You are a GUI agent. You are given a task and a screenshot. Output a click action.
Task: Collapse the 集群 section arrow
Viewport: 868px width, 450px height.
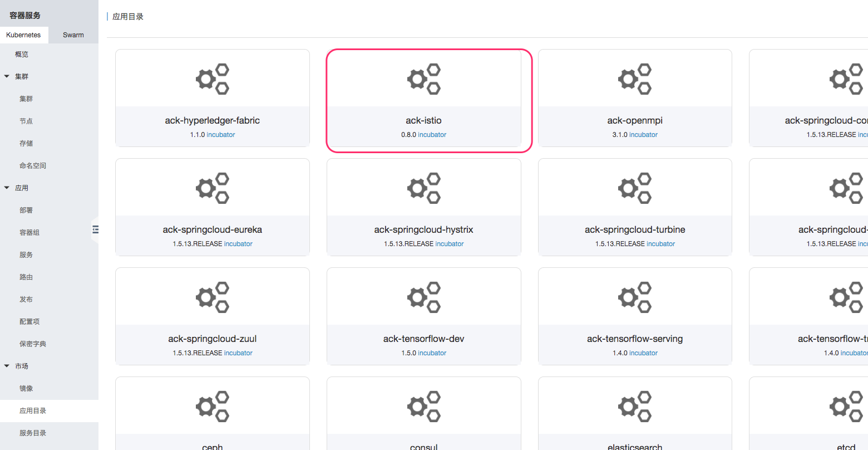[x=7, y=76]
